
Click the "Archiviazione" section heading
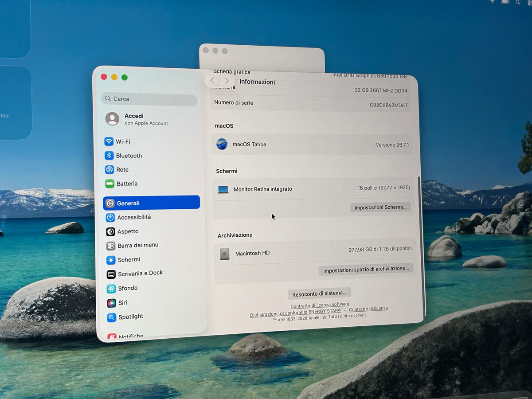tap(235, 235)
